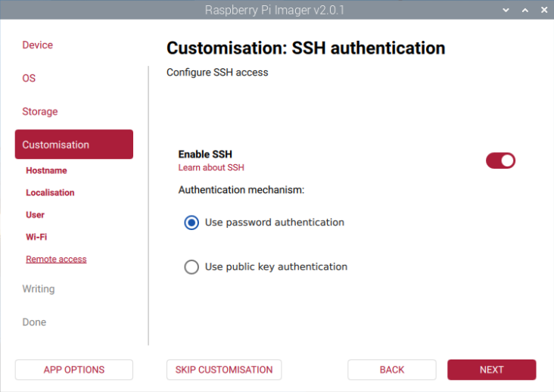
Task: Open the Wi-Fi settings sub-step
Action: point(36,237)
